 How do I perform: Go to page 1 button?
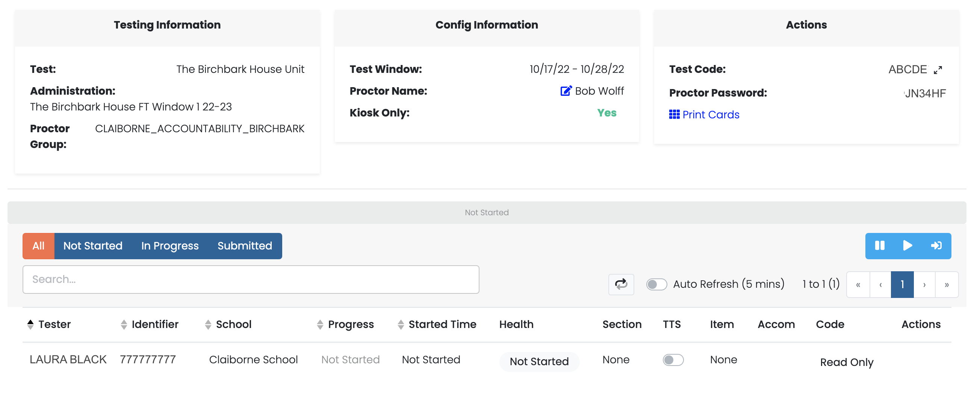(x=901, y=284)
